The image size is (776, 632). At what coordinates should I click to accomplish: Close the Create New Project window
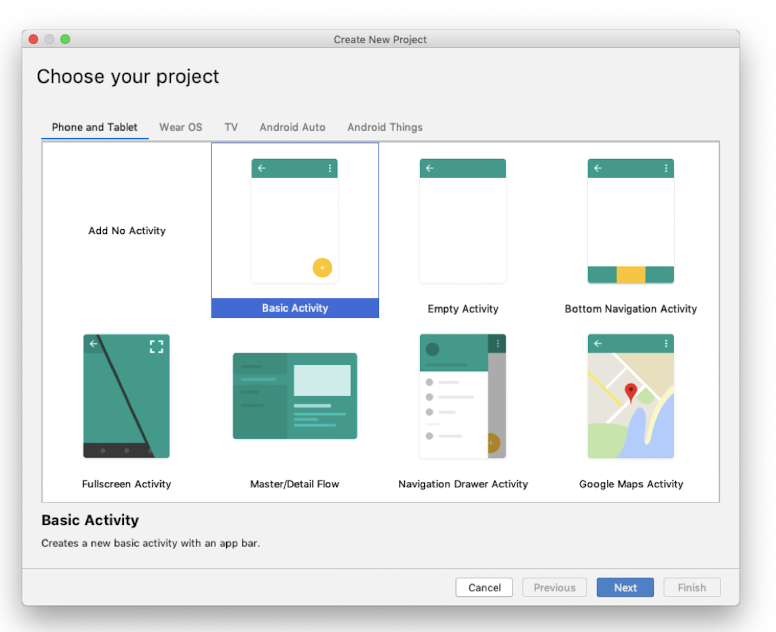tap(34, 39)
